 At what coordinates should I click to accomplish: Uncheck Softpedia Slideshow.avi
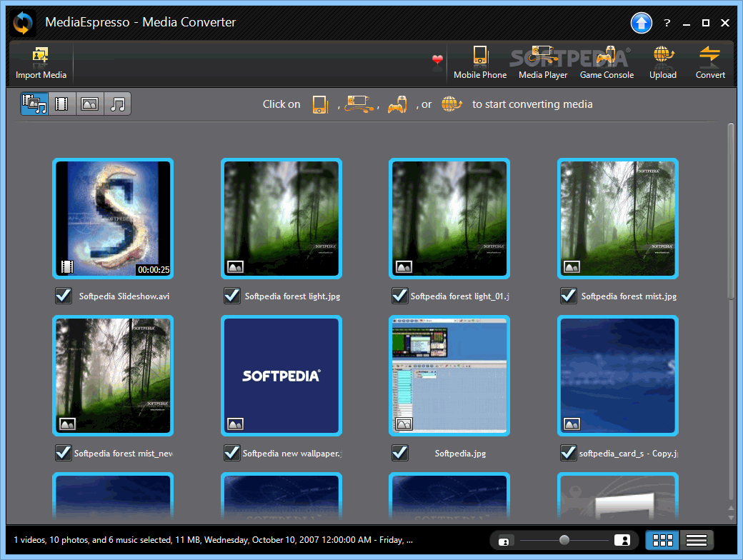[64, 296]
